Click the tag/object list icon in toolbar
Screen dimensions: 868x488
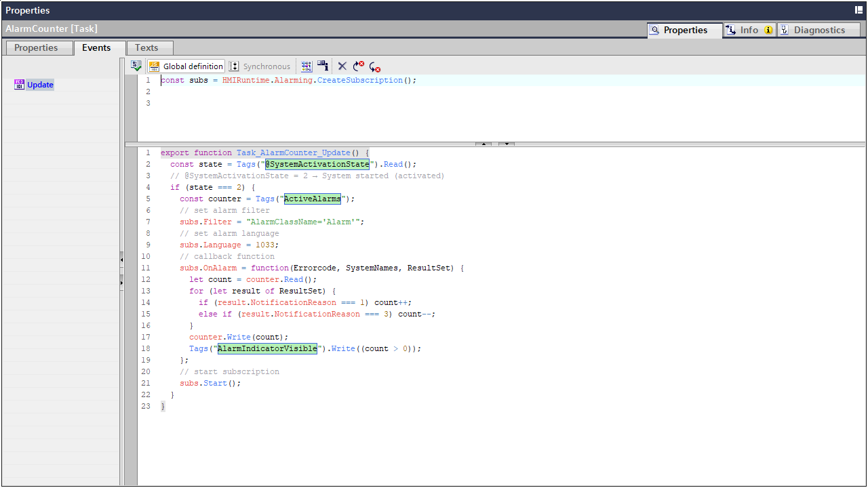coord(307,66)
